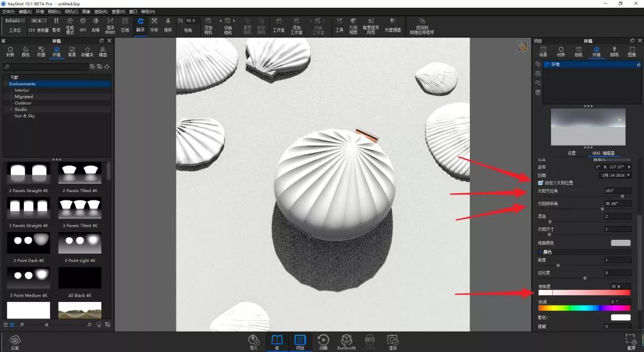
Task: Toggle Performance Mode (性能模式) icon
Action: pos(70,25)
